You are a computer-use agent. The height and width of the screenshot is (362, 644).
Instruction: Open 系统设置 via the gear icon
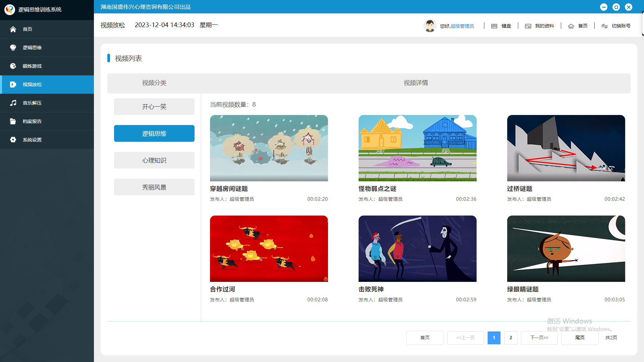pos(13,139)
